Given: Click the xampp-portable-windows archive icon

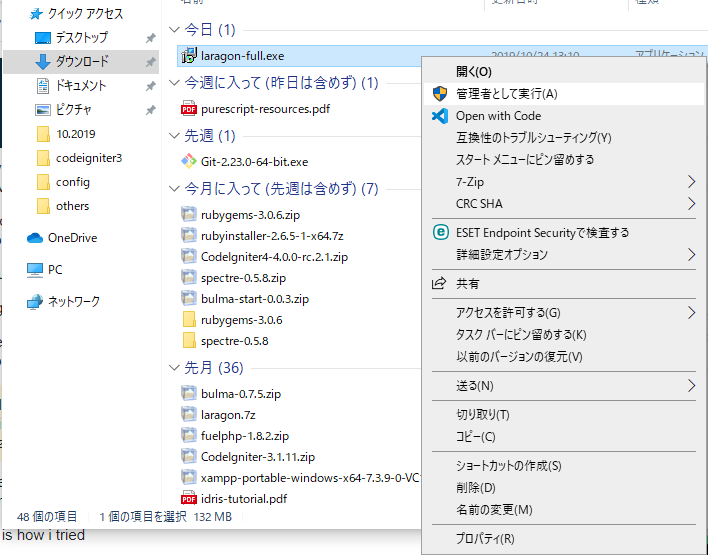Looking at the screenshot, I should [x=189, y=477].
